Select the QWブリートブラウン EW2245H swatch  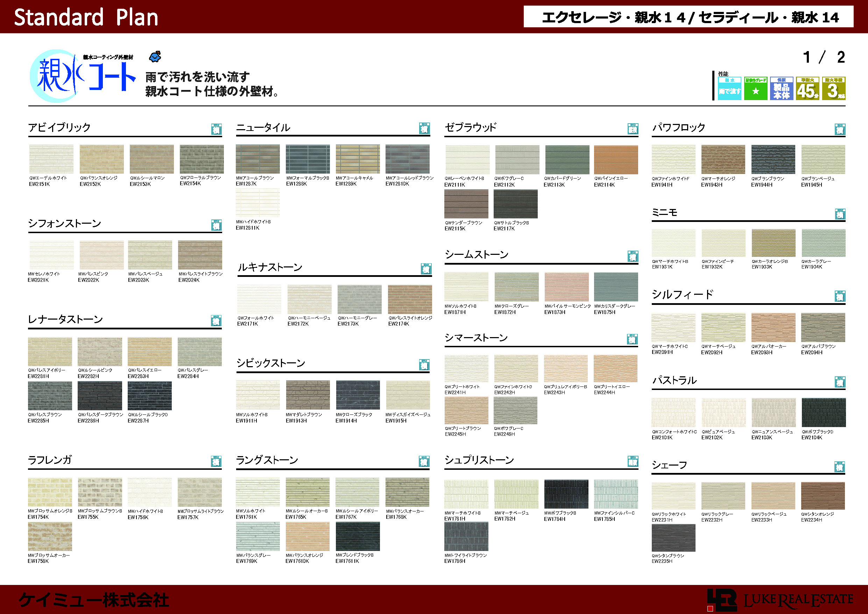pos(466,410)
